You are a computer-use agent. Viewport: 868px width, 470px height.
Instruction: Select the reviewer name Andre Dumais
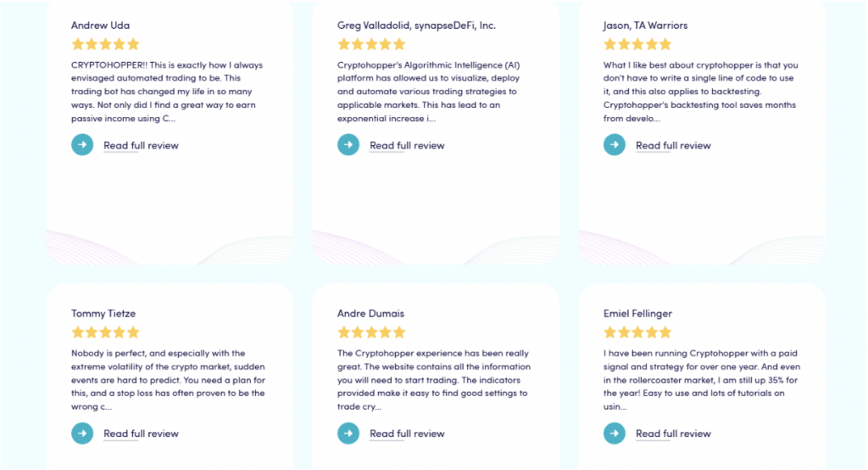pyautogui.click(x=371, y=313)
